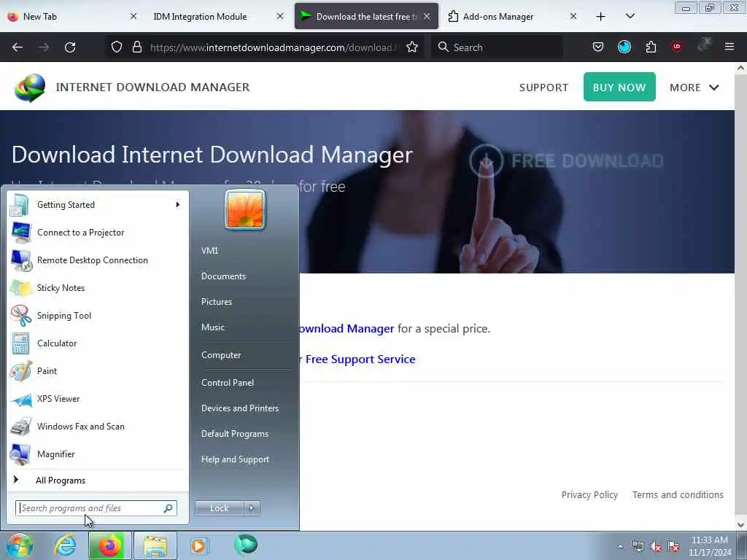
Task: Launch the Magnifier tool
Action: coord(97,454)
